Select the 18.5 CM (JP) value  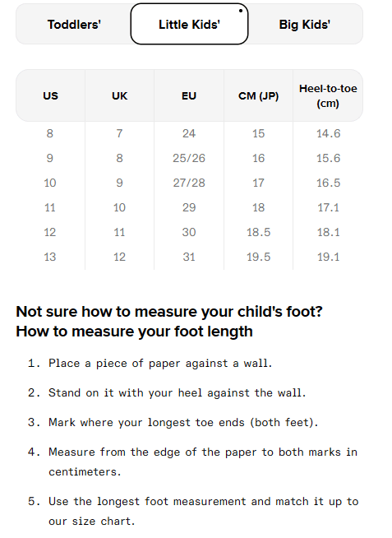(258, 232)
